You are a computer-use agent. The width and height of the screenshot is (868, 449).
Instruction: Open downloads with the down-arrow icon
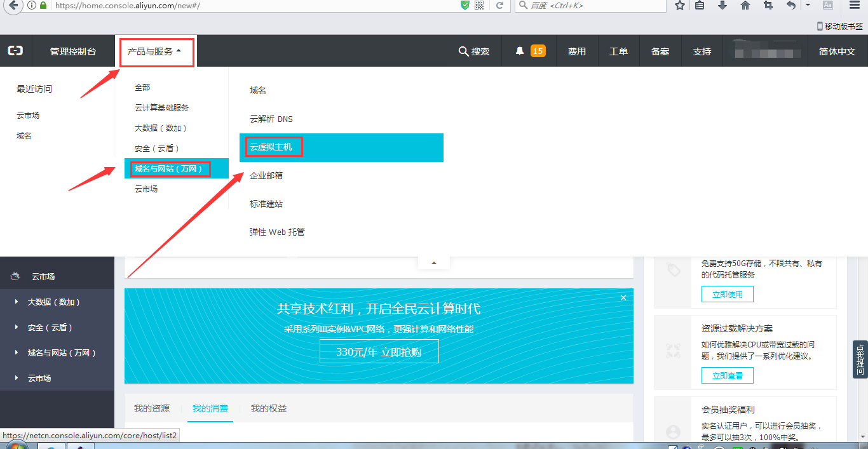(722, 5)
